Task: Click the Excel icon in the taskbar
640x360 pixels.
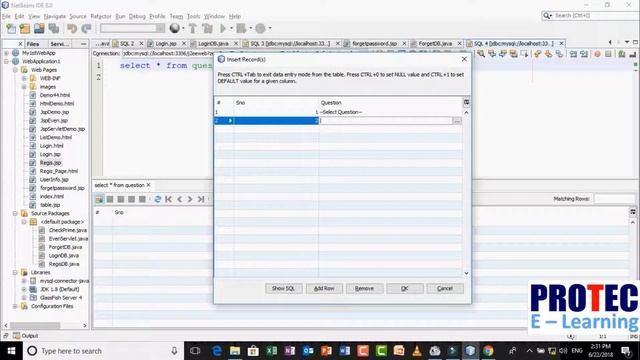Action: click(x=271, y=351)
